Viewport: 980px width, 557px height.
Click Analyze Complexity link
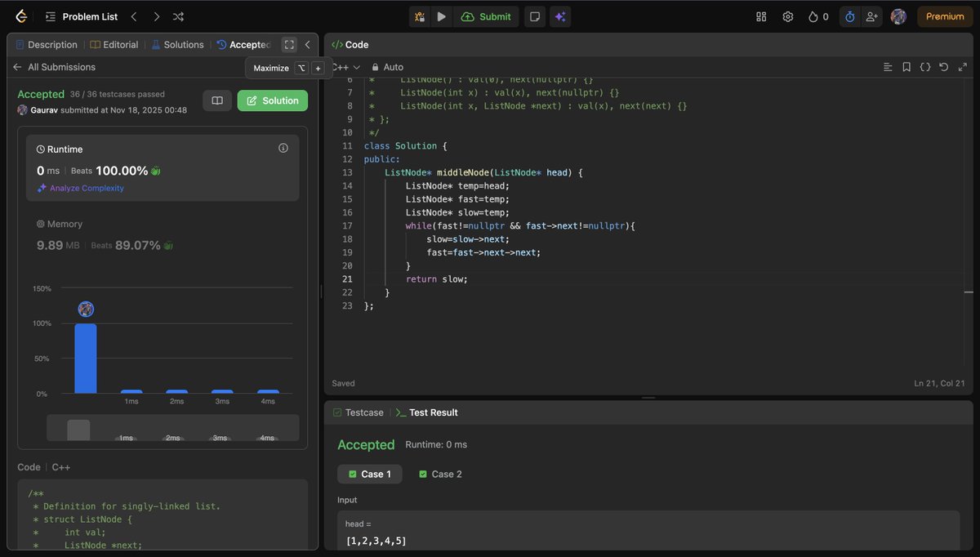80,188
